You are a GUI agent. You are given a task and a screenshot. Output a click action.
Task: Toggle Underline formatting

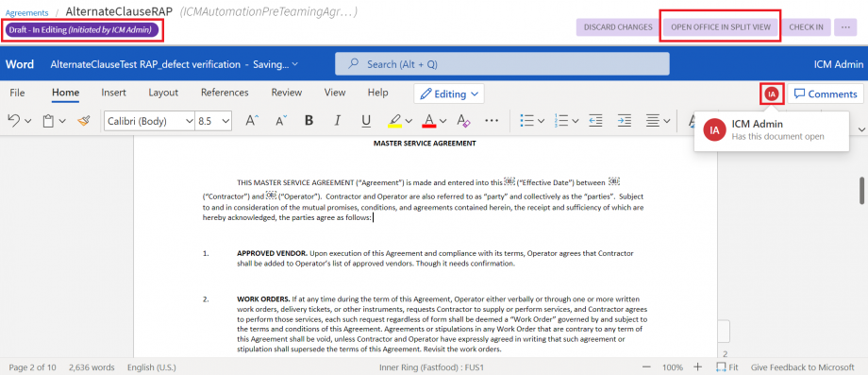coord(366,121)
